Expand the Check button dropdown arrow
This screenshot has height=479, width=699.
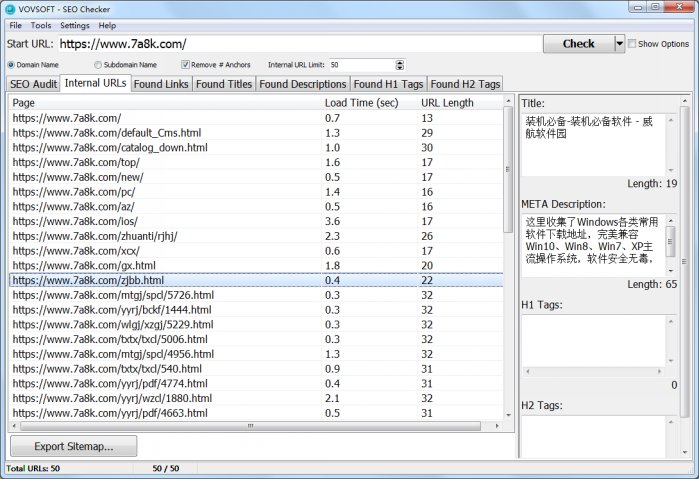(619, 44)
